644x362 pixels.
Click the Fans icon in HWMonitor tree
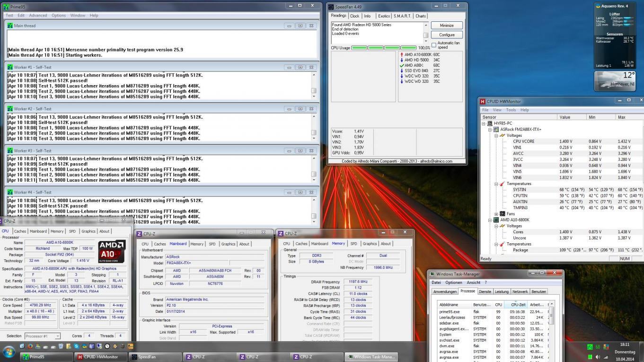tap(503, 214)
